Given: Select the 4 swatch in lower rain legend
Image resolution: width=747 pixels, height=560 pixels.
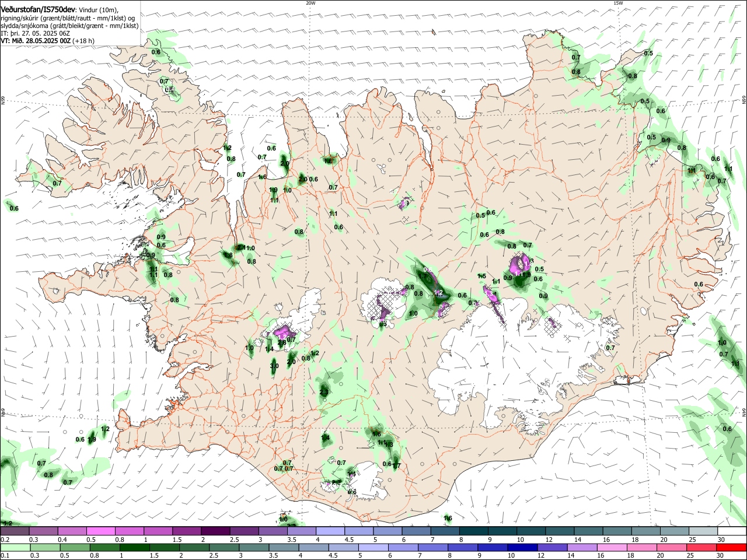Looking at the screenshot, I should 313,547.
